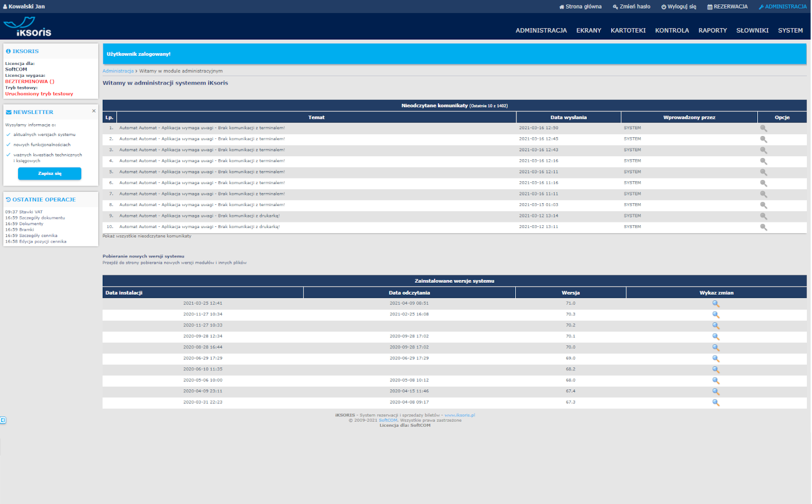Show changelog for version 70.1
812x504 pixels.
716,336
